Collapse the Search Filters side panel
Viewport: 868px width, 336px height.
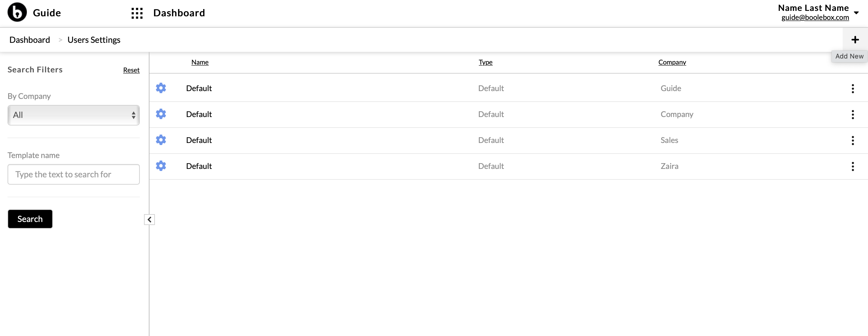[x=149, y=220]
